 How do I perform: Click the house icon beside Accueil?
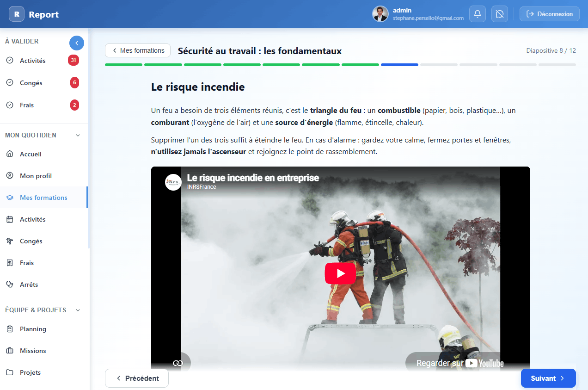[10, 154]
